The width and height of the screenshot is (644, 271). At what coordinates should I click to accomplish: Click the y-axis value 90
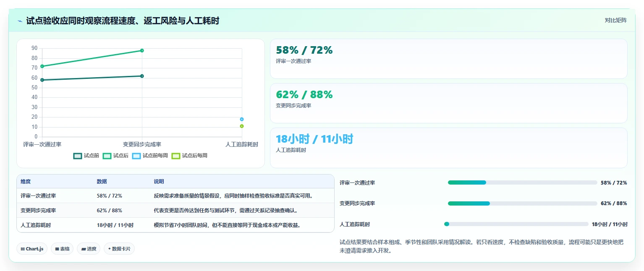click(x=34, y=48)
